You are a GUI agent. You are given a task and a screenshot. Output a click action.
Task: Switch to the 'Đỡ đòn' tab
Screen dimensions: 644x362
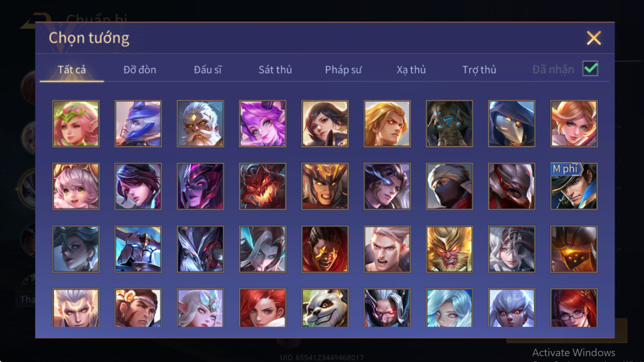tap(139, 69)
